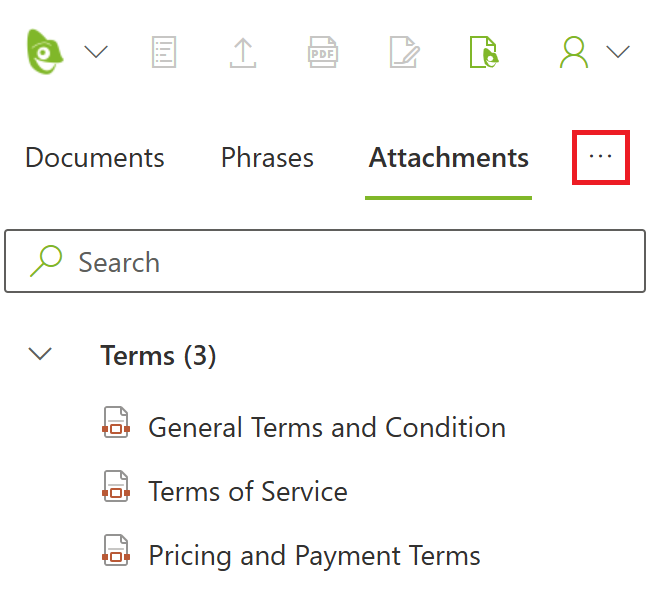Click the grey document list icon

tap(165, 52)
